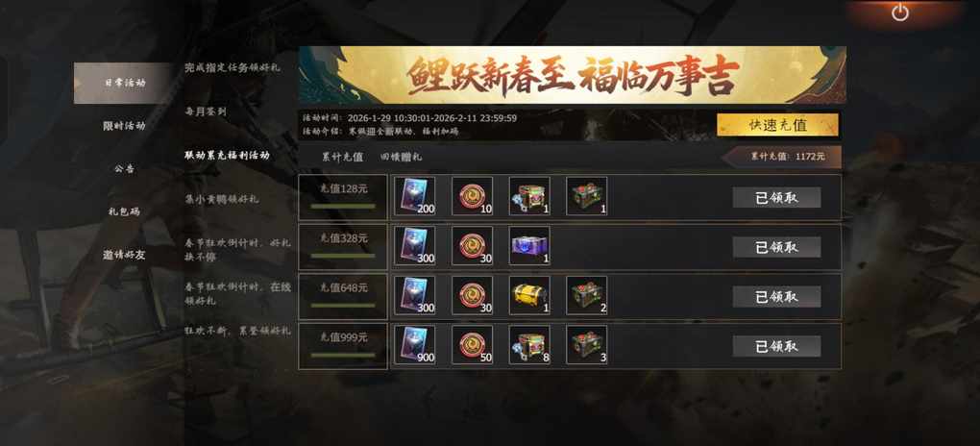Select the blue card reward in 充值128元 row
The image size is (980, 446).
tap(415, 196)
